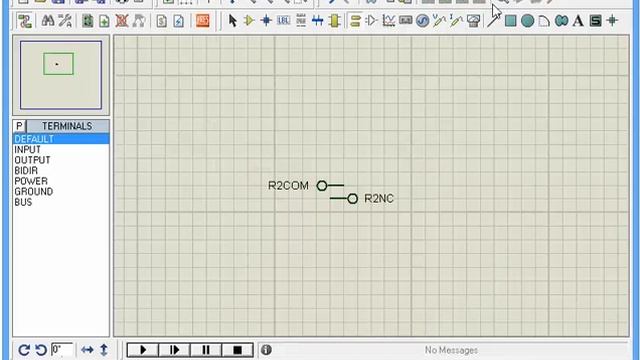This screenshot has width=640, height=360.
Task: Rotate anticlockwise using rotation button
Action: (x=41, y=350)
